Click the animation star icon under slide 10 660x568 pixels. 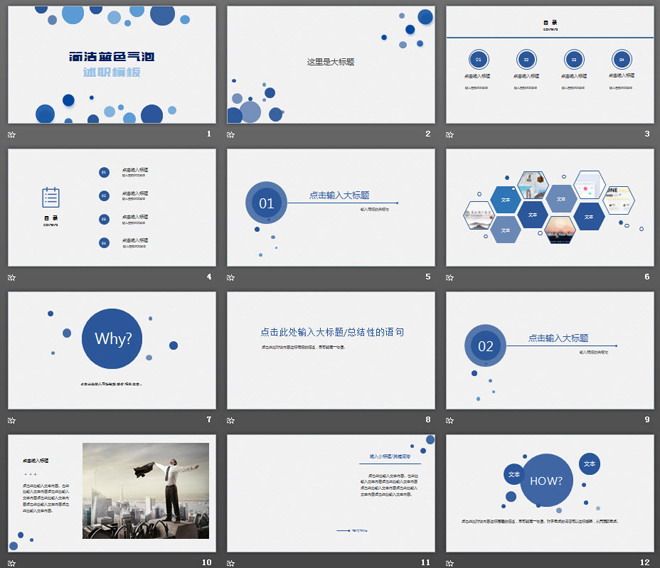pyautogui.click(x=12, y=563)
